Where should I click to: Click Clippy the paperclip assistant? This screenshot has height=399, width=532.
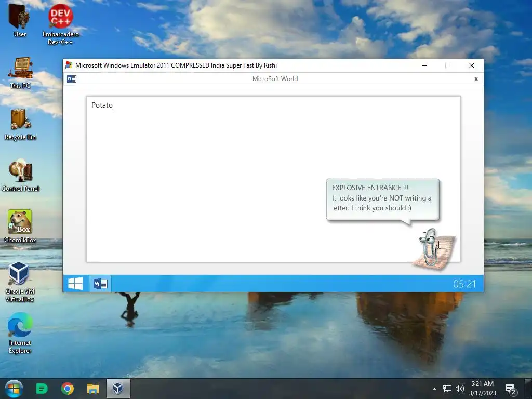pos(434,249)
